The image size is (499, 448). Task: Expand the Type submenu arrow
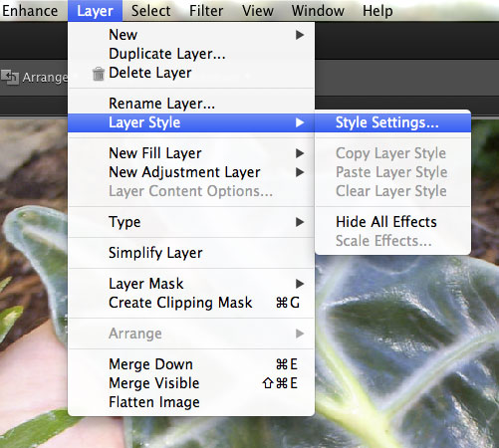[300, 222]
